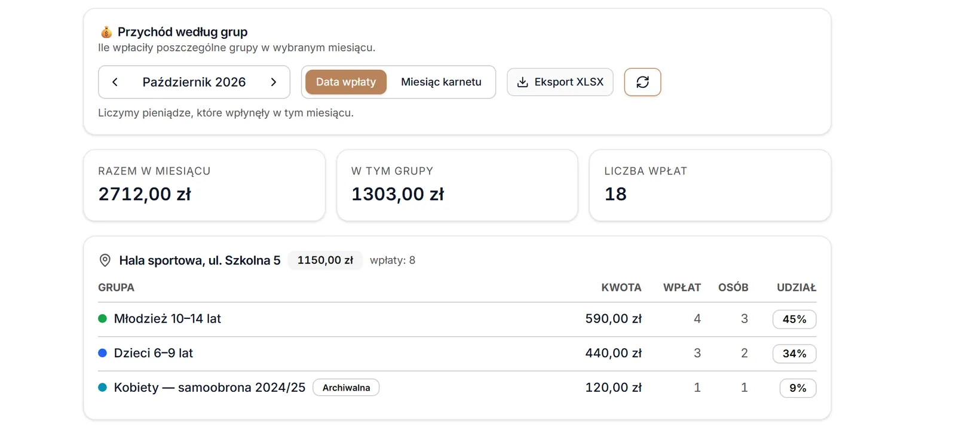Click the refresh circular arrows icon
The width and height of the screenshot is (980, 427).
pos(642,82)
